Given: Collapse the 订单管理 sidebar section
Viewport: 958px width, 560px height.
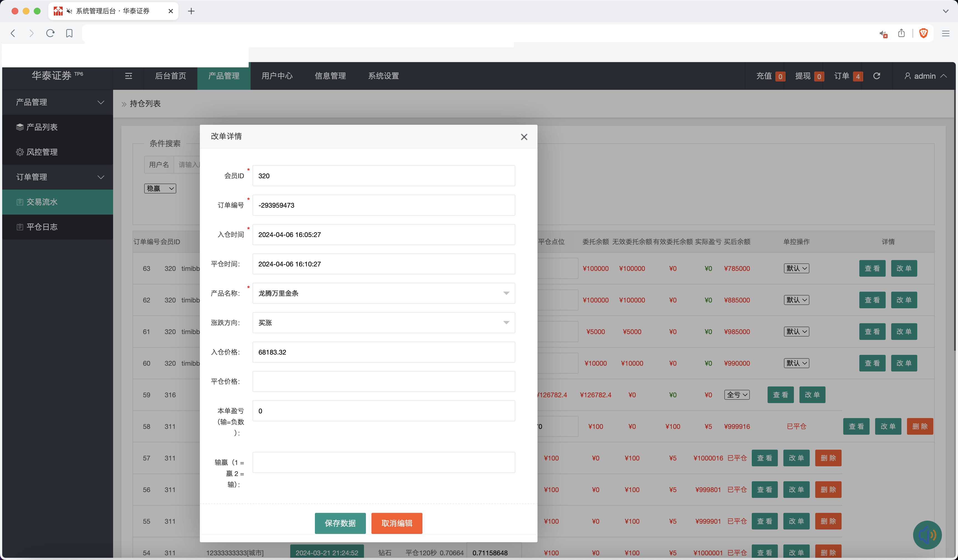Looking at the screenshot, I should [x=58, y=177].
